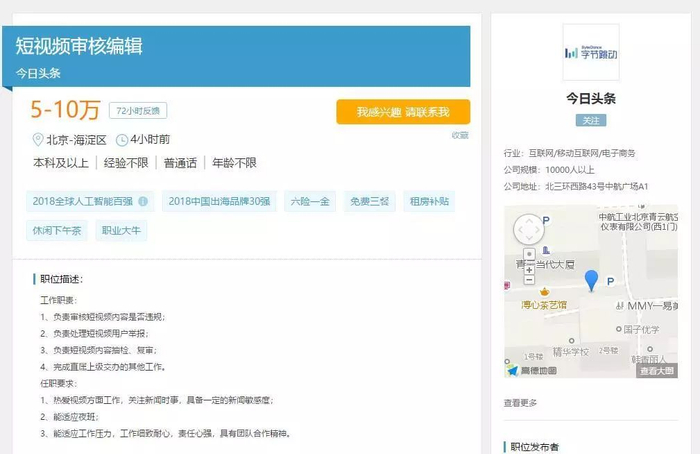Click the map locate dot button
This screenshot has height=454, width=700.
tap(529, 254)
